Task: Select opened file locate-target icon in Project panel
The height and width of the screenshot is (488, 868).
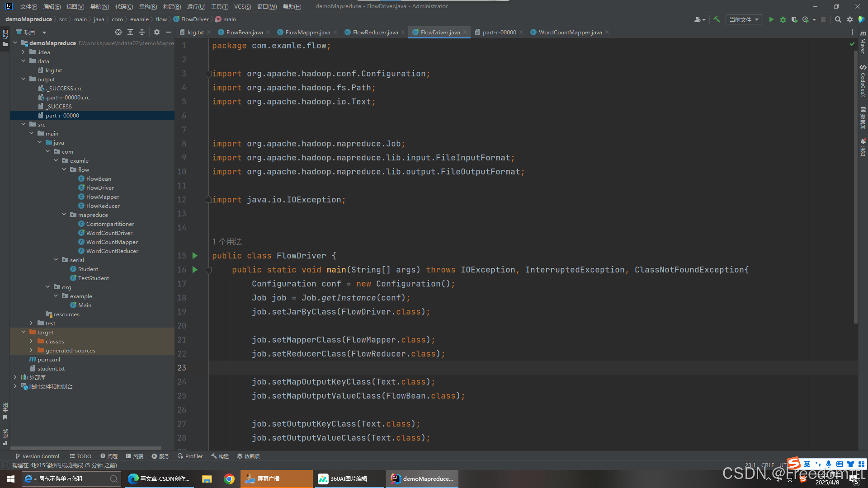Action: coord(118,32)
